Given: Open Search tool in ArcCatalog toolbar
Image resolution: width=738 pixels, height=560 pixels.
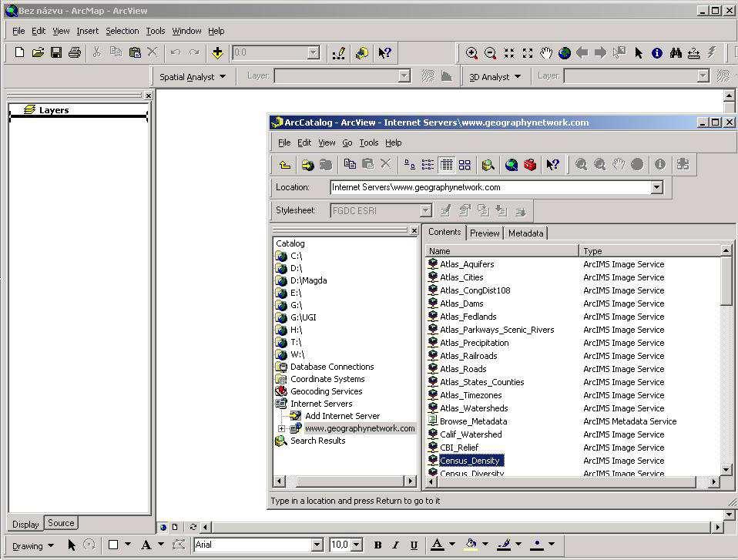Looking at the screenshot, I should (488, 164).
